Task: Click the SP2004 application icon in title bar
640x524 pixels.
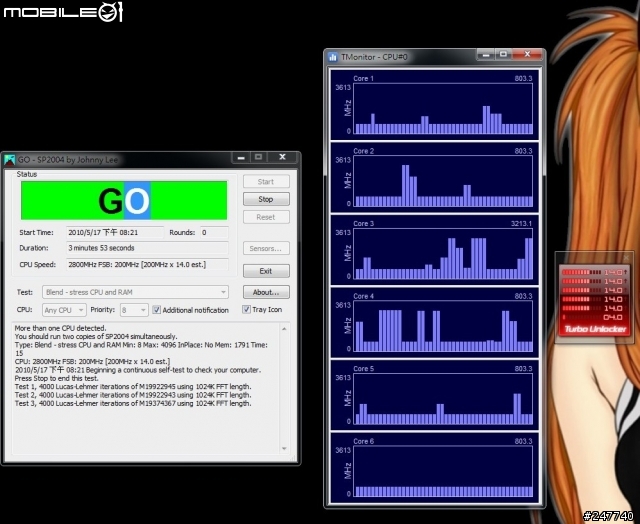Action: click(9, 160)
